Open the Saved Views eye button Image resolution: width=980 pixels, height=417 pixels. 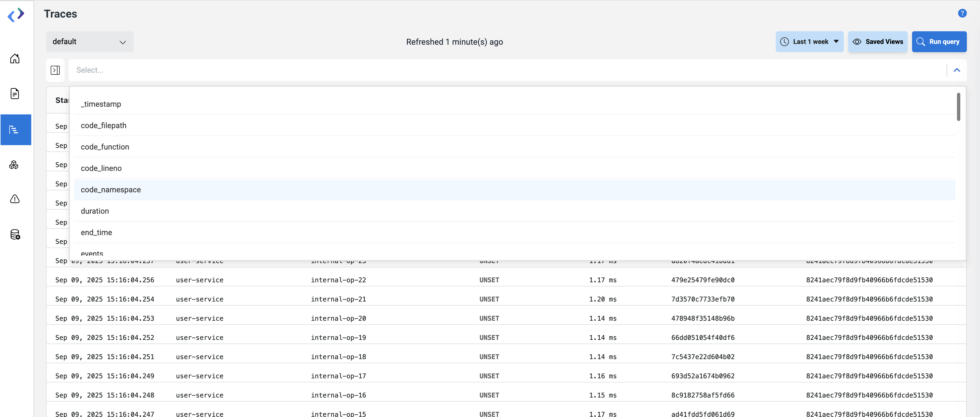[877, 42]
